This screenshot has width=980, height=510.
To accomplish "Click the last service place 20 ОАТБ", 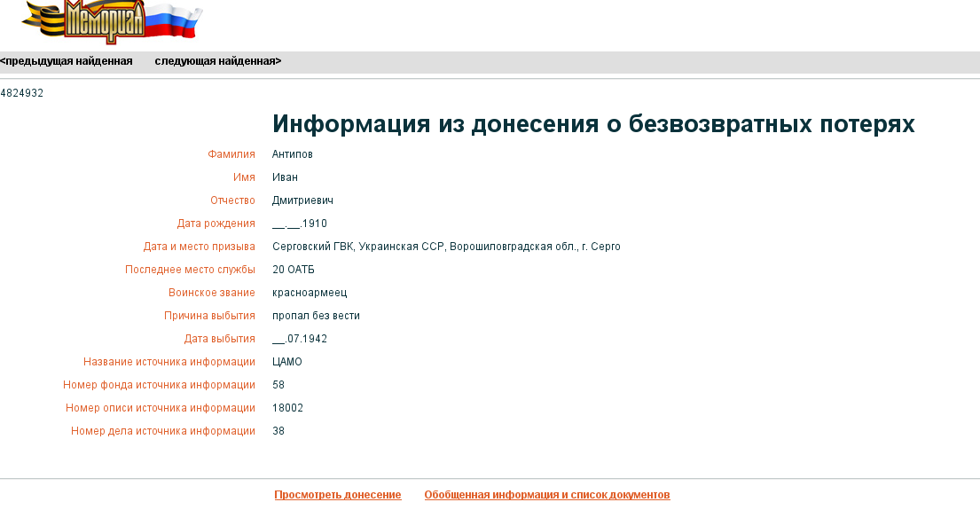I will pos(293,270).
